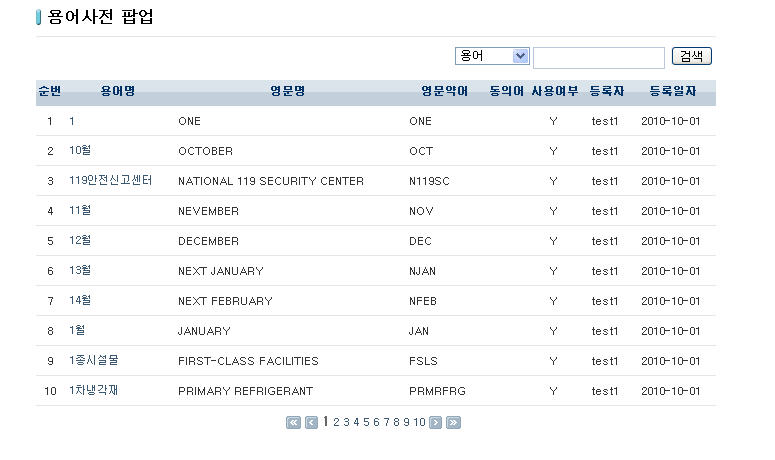Image resolution: width=775 pixels, height=460 pixels.
Task: Click the 용어명 column header
Action: (x=118, y=92)
